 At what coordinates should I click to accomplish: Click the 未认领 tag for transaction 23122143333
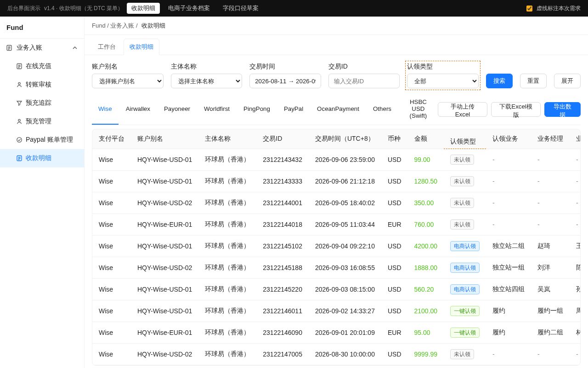tap(462, 181)
